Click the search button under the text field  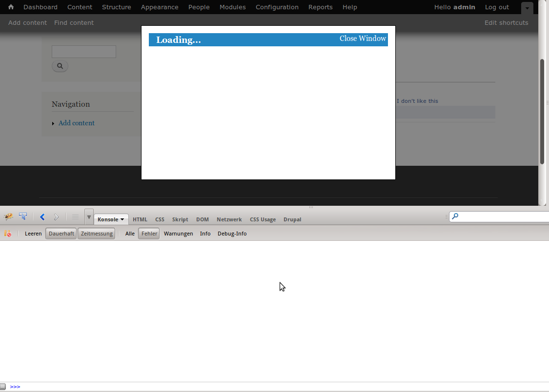coord(60,66)
